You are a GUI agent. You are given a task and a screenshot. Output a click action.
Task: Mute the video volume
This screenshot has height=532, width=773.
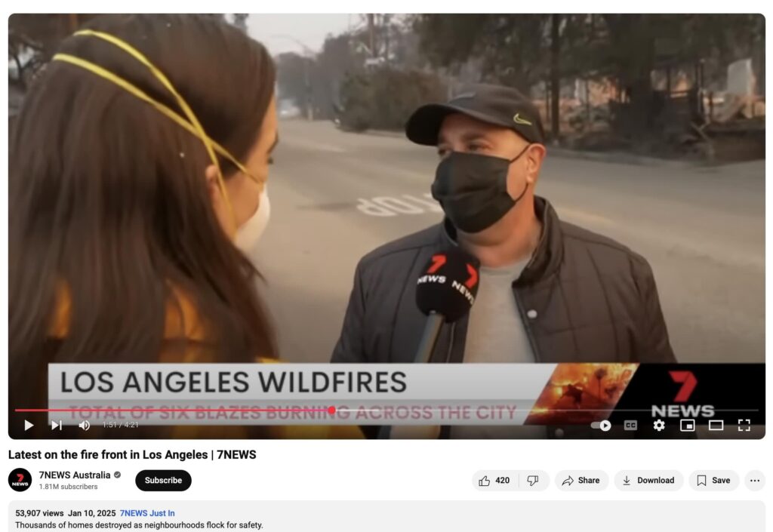click(x=85, y=425)
